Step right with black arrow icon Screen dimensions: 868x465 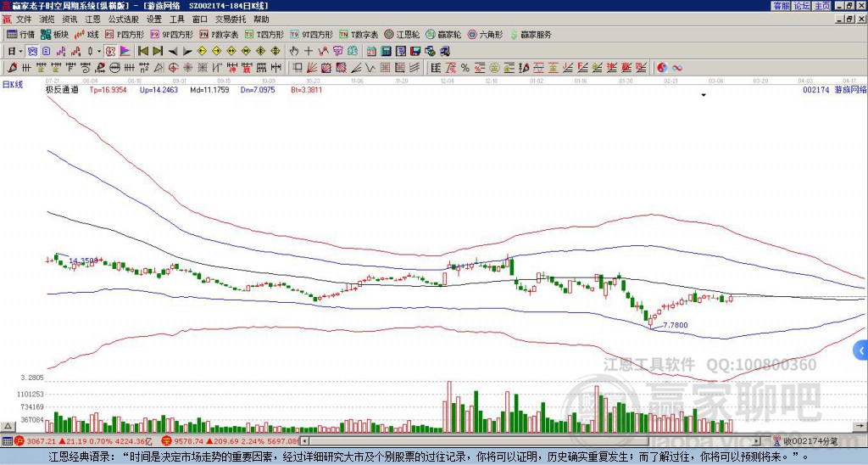click(x=187, y=52)
